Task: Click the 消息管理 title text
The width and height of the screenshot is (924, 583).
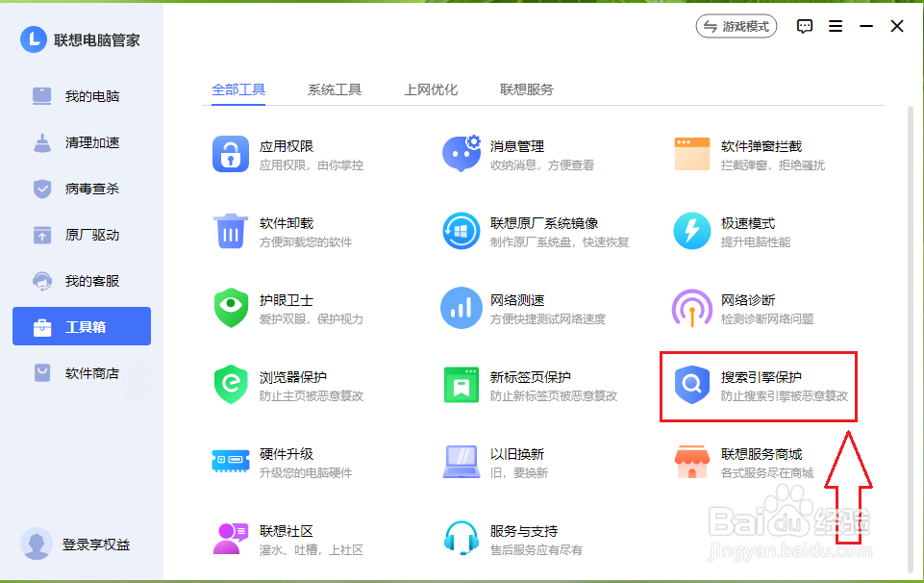Action: coord(517,146)
